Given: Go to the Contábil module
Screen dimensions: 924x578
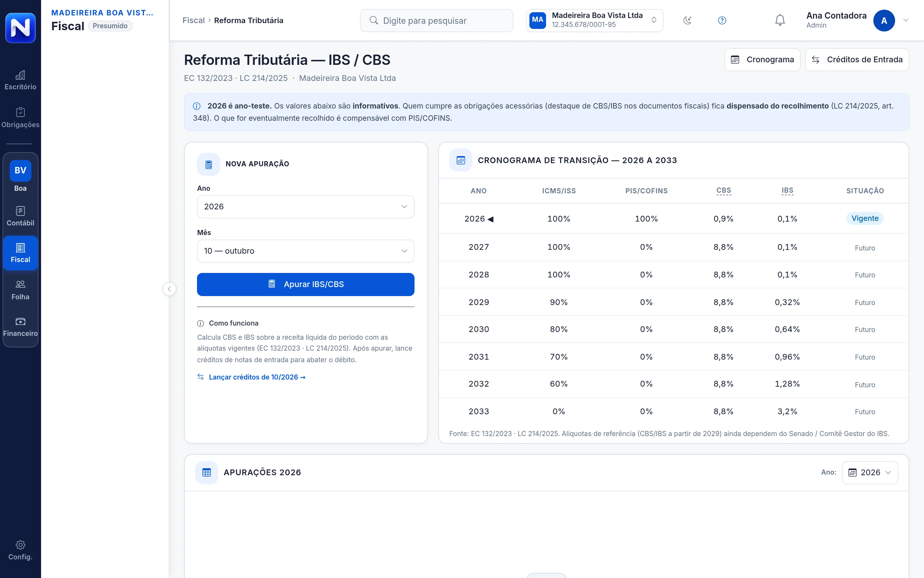Looking at the screenshot, I should click(20, 216).
